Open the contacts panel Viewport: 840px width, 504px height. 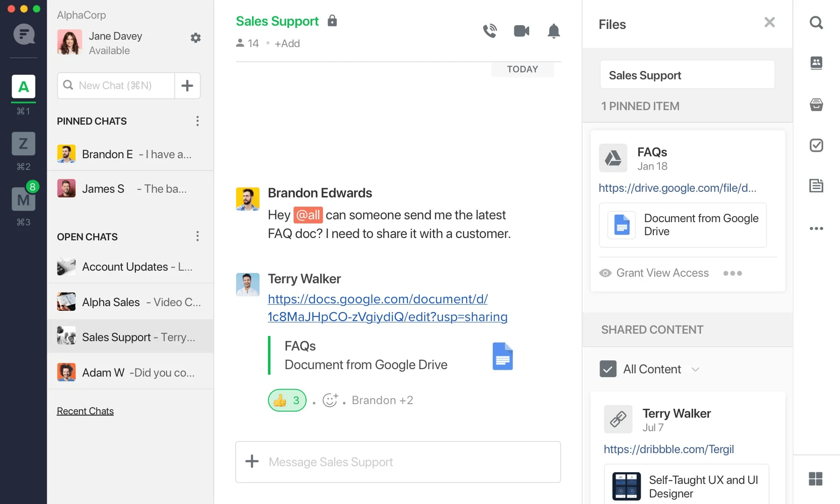(816, 63)
